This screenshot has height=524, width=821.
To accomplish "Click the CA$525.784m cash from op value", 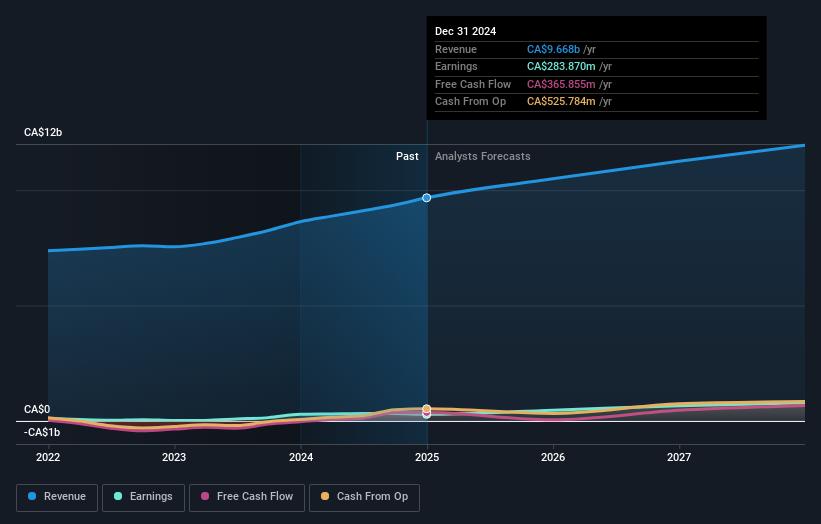I will click(x=561, y=102).
